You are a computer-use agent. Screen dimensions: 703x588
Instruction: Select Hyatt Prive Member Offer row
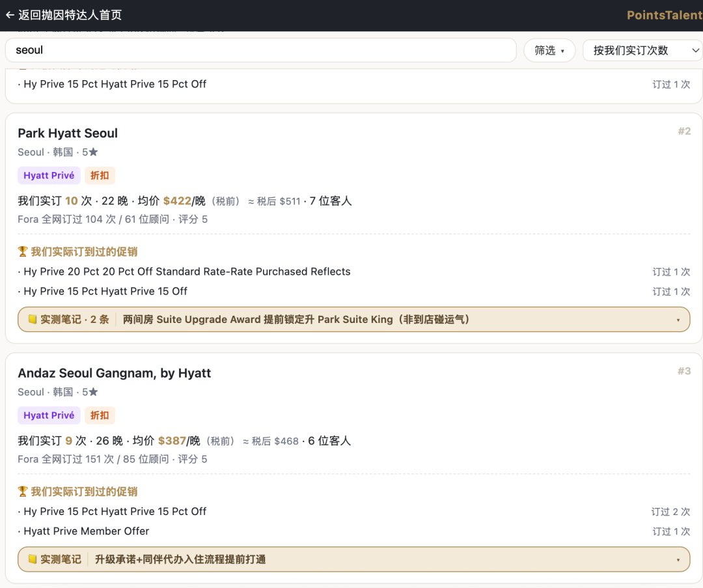(353, 531)
